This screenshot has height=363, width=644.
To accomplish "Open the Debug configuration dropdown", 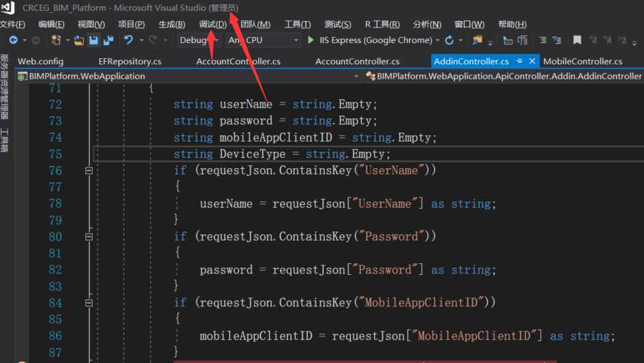I will [x=199, y=40].
